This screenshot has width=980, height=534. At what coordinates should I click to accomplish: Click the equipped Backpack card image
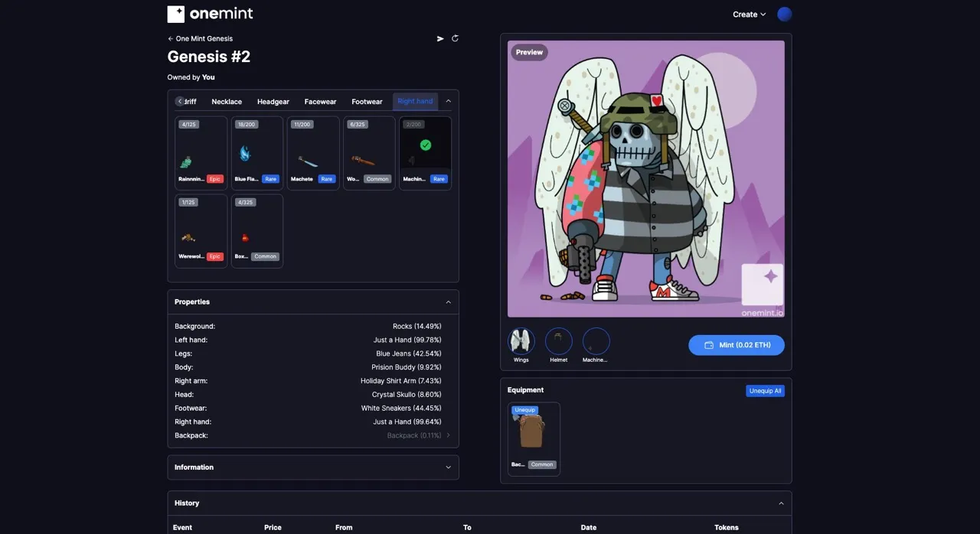(x=532, y=432)
